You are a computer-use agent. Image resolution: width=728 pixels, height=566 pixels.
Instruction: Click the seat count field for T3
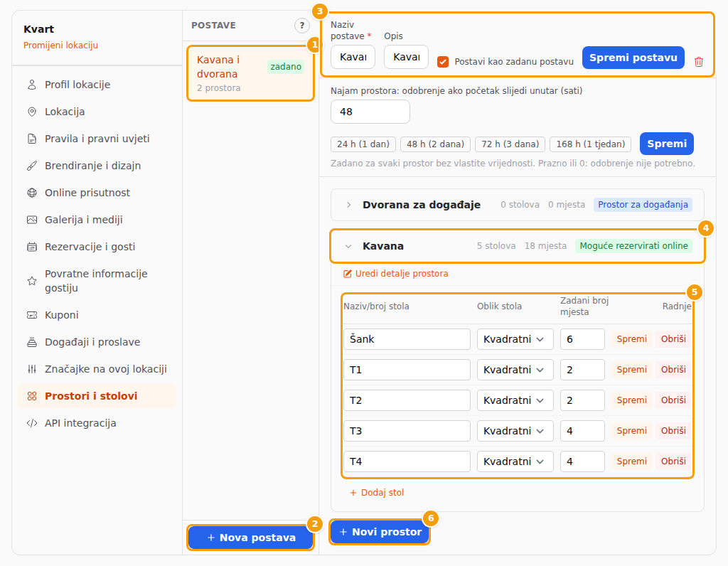[582, 431]
